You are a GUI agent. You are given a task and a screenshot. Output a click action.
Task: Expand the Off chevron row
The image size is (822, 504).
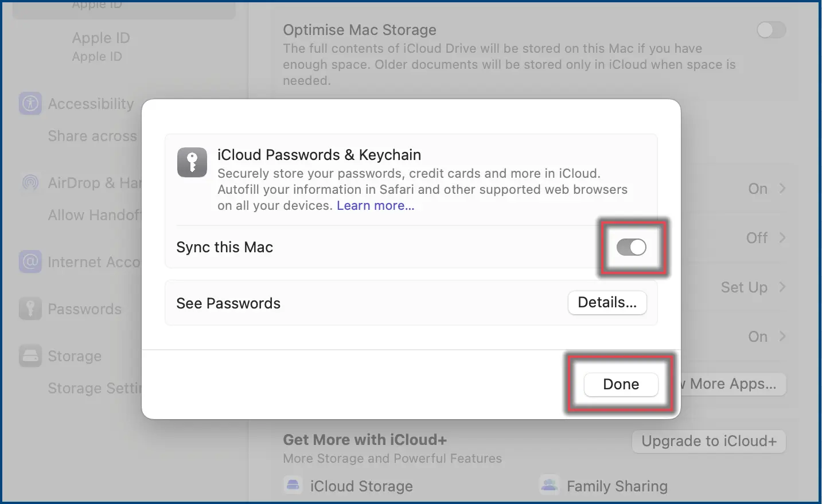(766, 238)
